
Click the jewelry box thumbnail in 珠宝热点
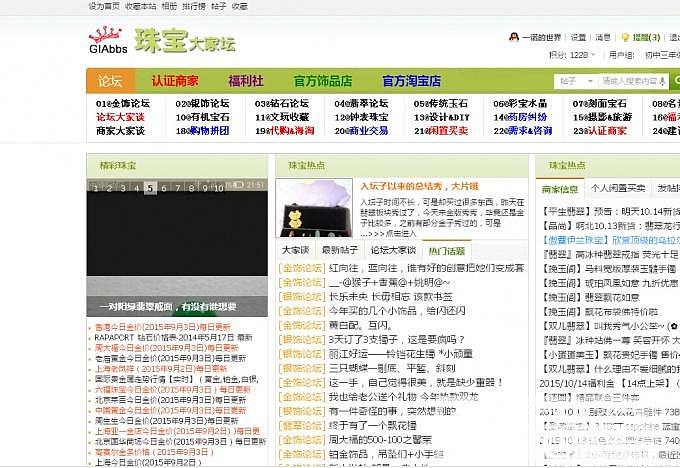coord(314,208)
